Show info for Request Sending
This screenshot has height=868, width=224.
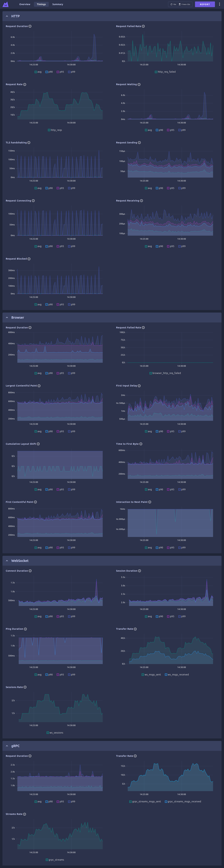tap(139, 143)
